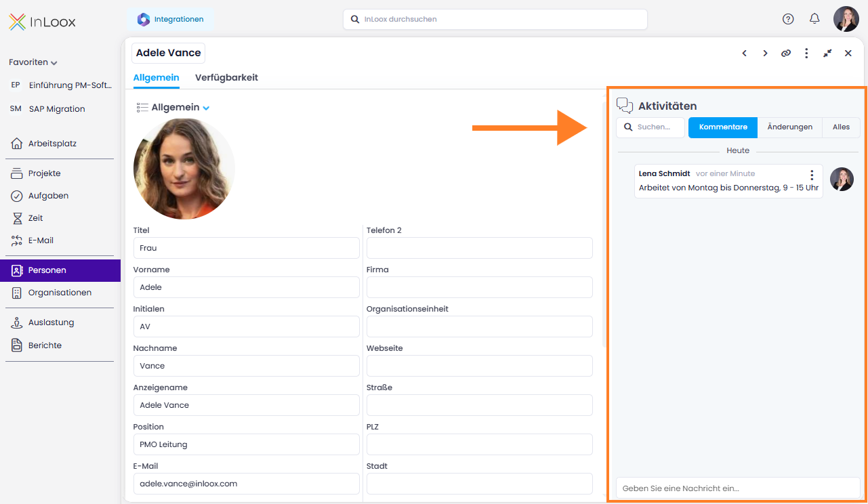
Task: Open the Personen section
Action: point(60,270)
